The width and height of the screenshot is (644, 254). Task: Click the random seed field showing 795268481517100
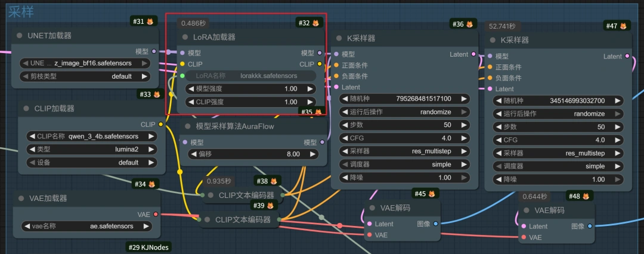point(404,99)
